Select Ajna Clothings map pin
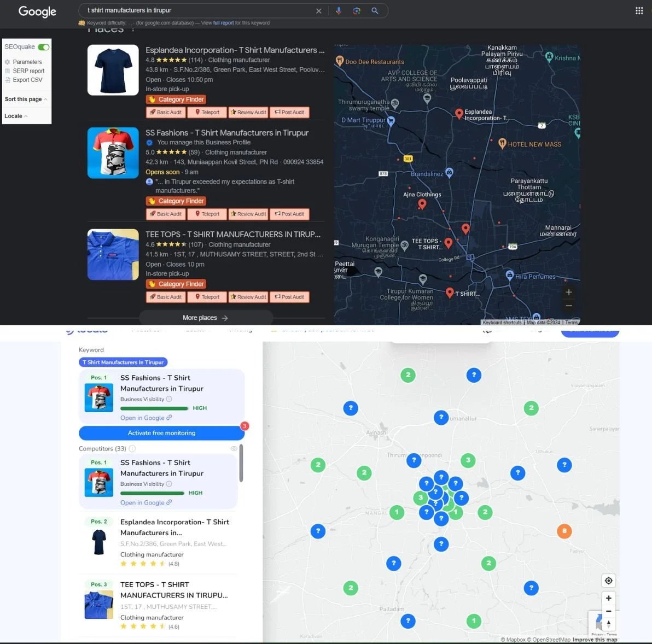The height and width of the screenshot is (644, 652). click(422, 204)
